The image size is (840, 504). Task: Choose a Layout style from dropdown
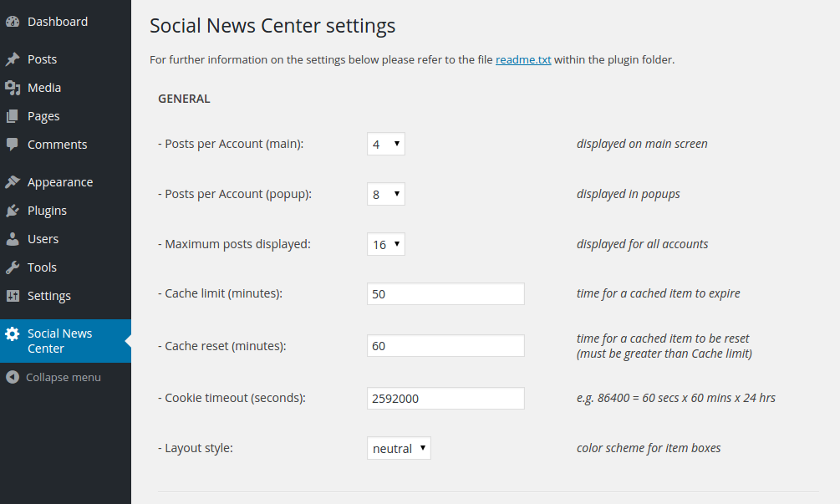click(x=399, y=448)
